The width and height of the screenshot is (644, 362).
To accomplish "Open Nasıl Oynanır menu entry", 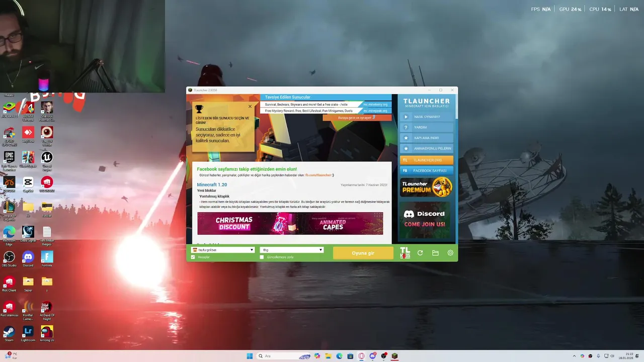I will coord(427,117).
